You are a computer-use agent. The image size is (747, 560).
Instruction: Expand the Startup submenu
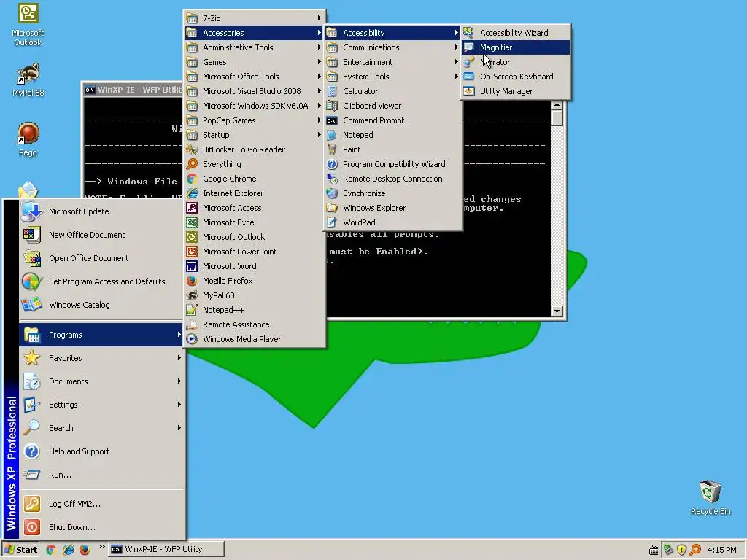(255, 135)
